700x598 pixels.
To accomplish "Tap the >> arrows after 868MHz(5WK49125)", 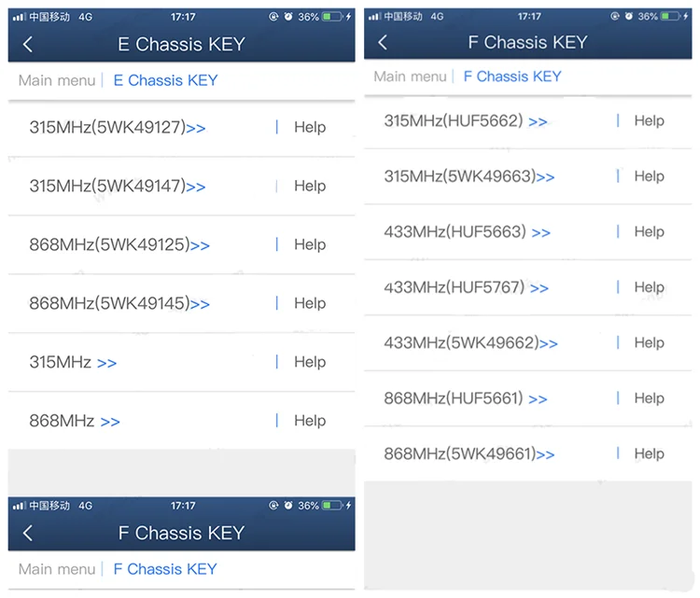I will click(200, 245).
